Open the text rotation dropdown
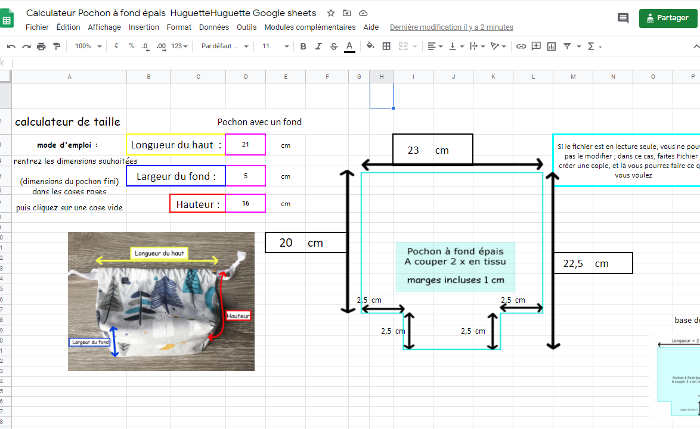This screenshot has width=700, height=429. (x=498, y=46)
